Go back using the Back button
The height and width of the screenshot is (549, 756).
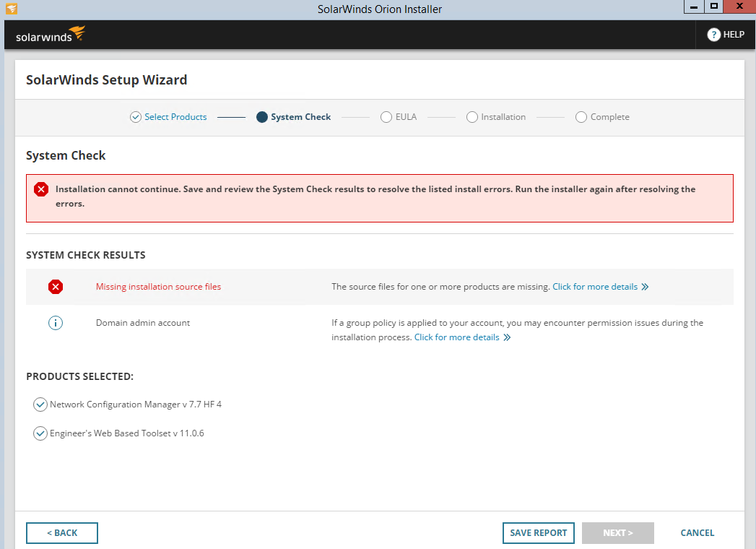click(x=62, y=533)
